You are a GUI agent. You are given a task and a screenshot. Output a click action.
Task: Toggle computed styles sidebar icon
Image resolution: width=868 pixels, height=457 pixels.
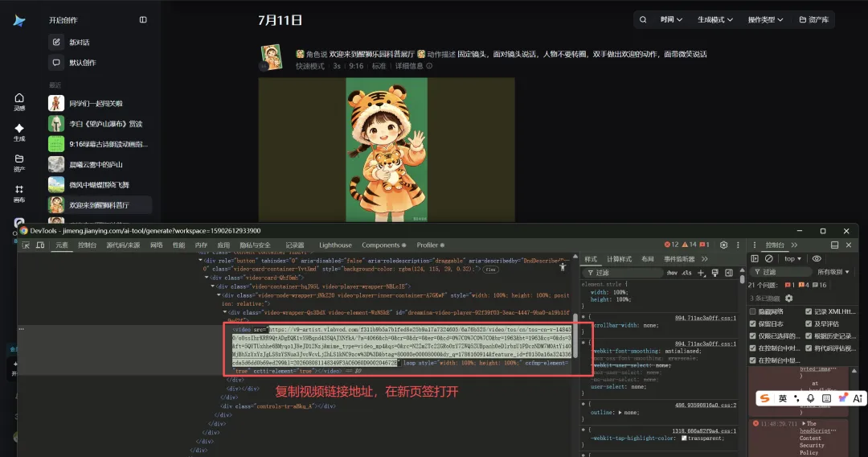(728, 273)
